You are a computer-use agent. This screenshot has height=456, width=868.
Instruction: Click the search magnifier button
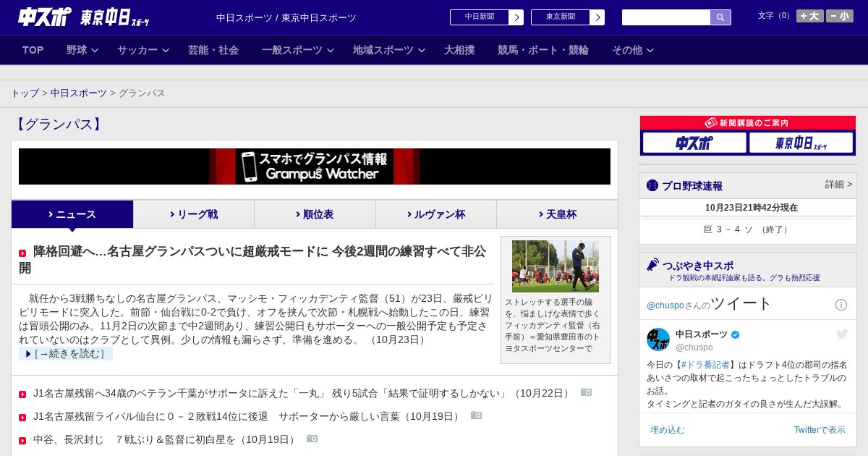(720, 17)
